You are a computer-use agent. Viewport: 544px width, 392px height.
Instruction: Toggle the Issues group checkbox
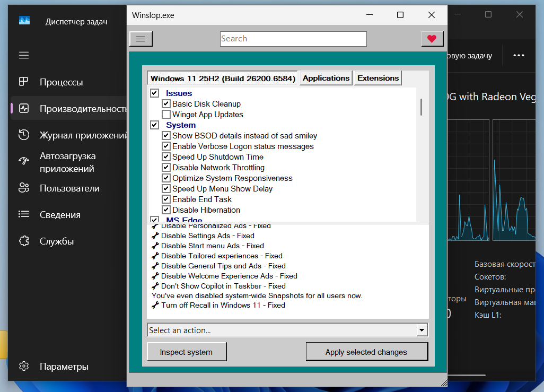coord(155,93)
